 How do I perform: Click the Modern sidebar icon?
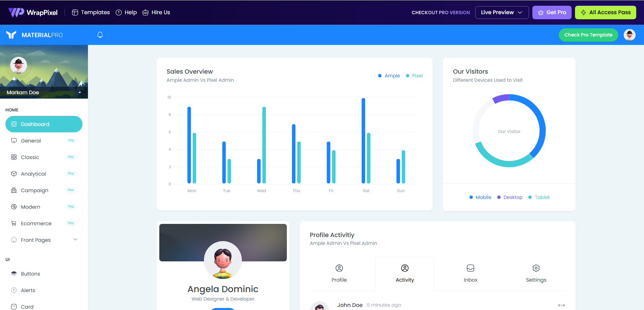pos(14,207)
